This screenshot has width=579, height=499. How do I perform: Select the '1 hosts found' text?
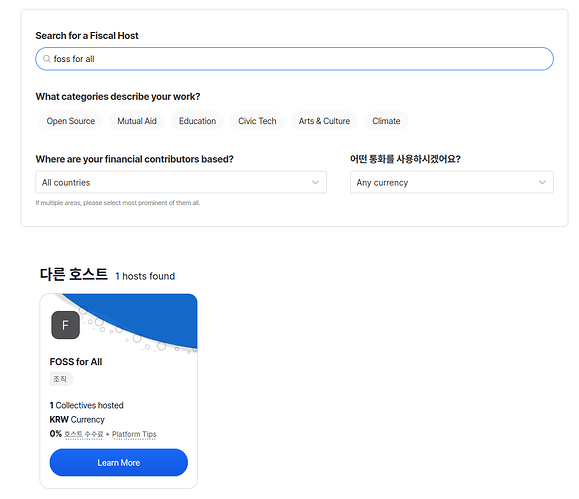pyautogui.click(x=145, y=276)
